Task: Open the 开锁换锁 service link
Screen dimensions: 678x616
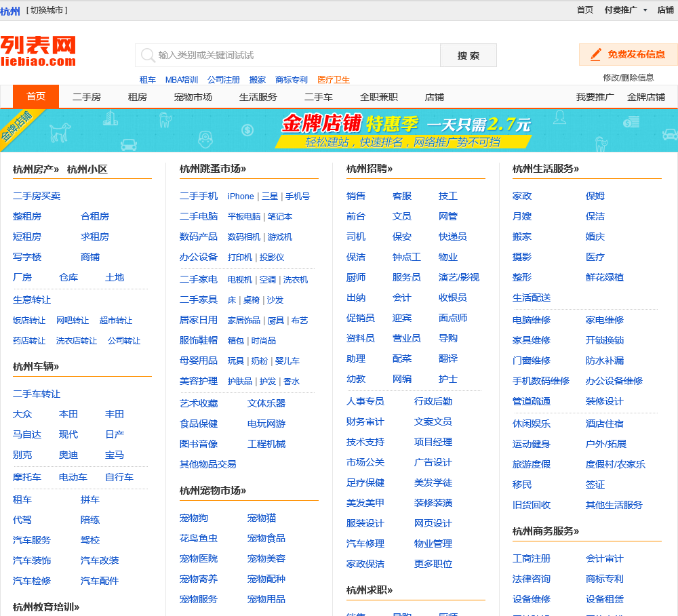Action: [x=605, y=340]
